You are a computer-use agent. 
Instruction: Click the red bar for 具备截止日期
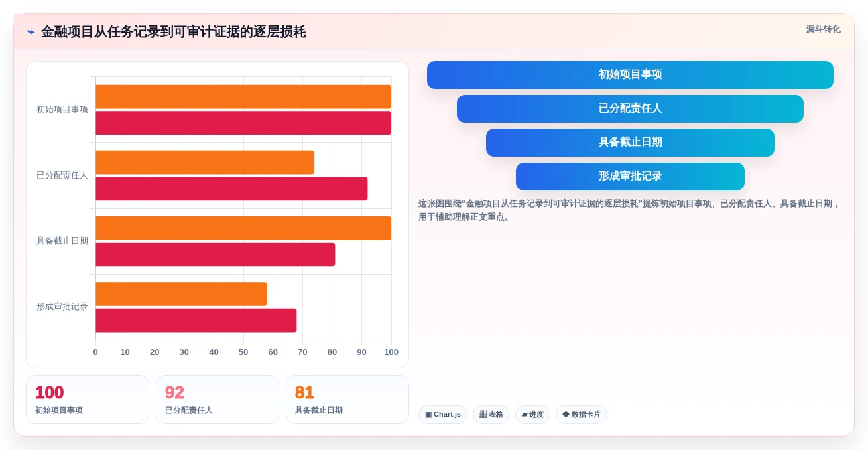[216, 254]
